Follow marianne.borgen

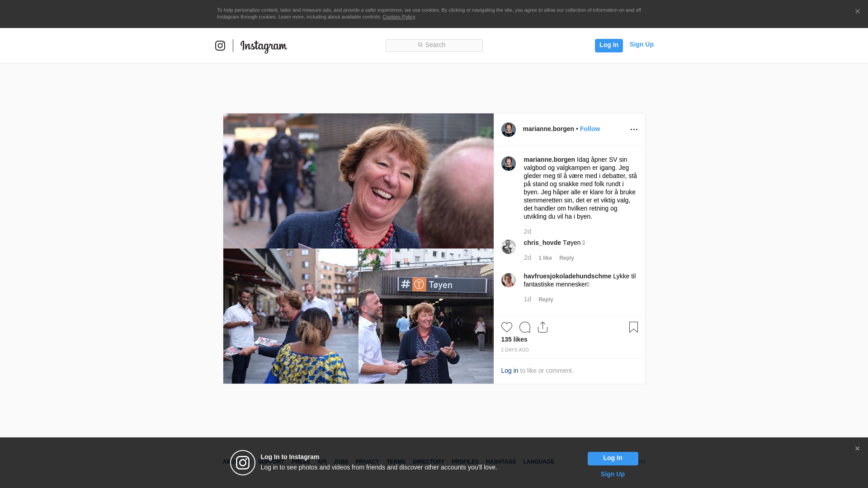[590, 129]
